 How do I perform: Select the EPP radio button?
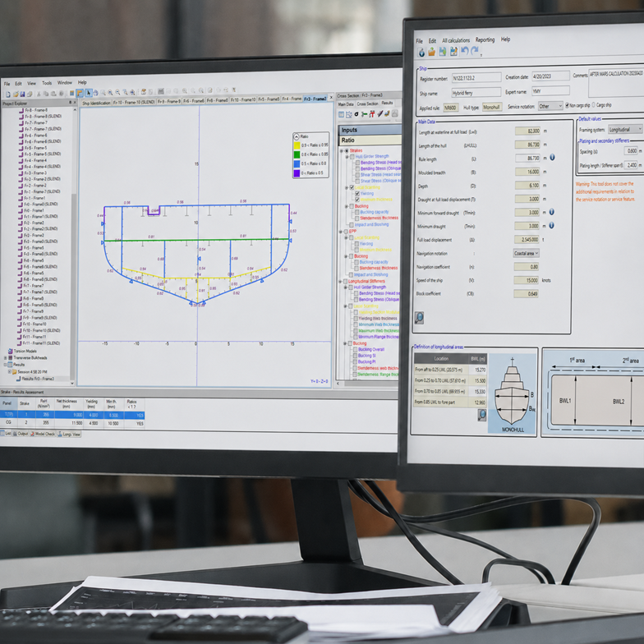[x=346, y=232]
